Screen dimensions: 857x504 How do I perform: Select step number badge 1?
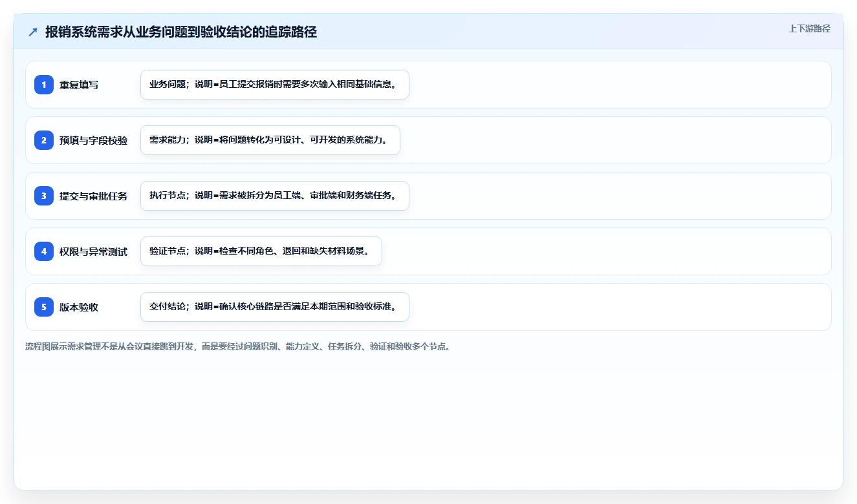(44, 85)
